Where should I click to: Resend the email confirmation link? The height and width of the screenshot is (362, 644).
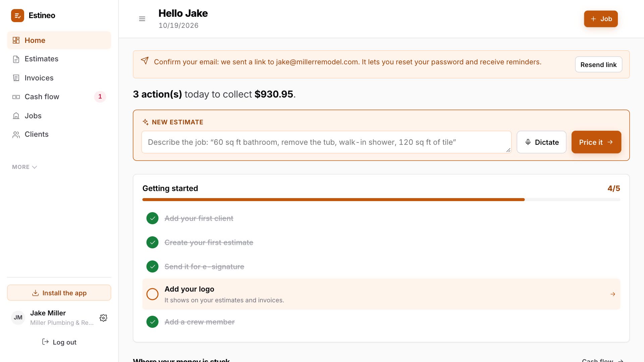pos(598,65)
